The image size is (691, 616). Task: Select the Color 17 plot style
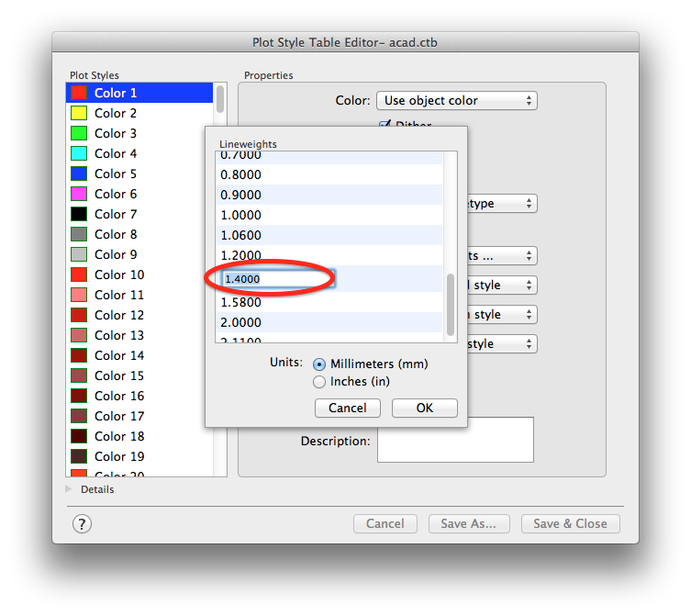point(136,416)
